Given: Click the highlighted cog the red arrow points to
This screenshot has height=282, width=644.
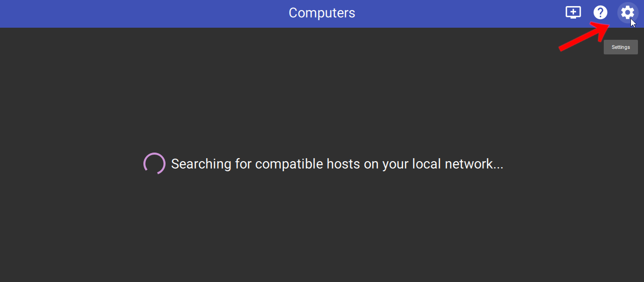Looking at the screenshot, I should click(627, 13).
